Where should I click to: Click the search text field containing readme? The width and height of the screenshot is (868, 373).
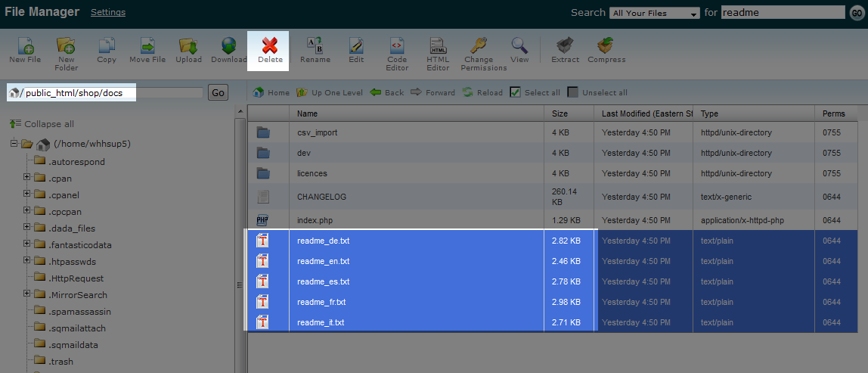pos(782,12)
